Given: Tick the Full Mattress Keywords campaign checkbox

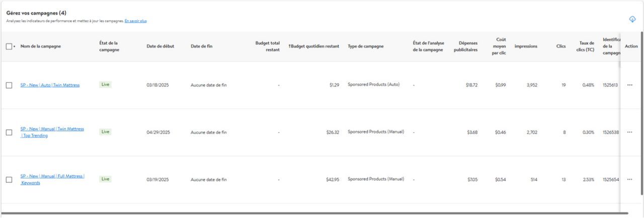Looking at the screenshot, I should [x=9, y=180].
